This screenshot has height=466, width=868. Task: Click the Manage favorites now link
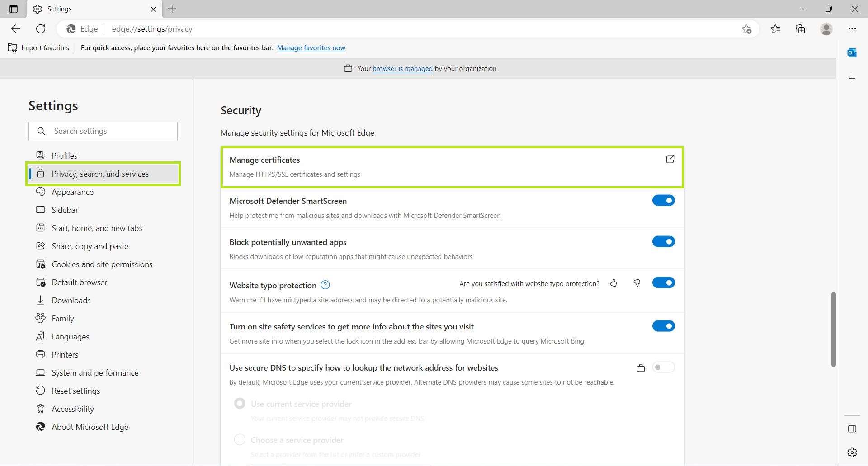(311, 47)
